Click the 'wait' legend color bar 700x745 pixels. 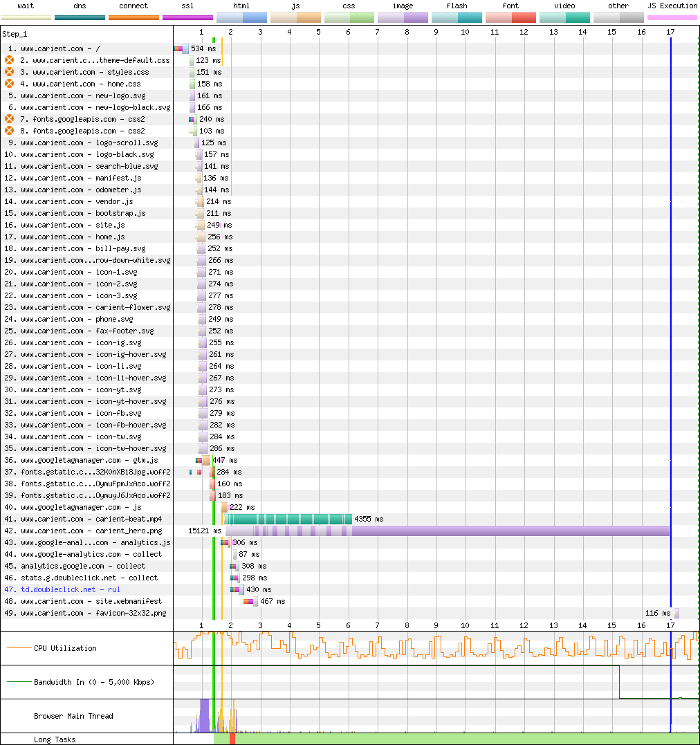[x=26, y=17]
